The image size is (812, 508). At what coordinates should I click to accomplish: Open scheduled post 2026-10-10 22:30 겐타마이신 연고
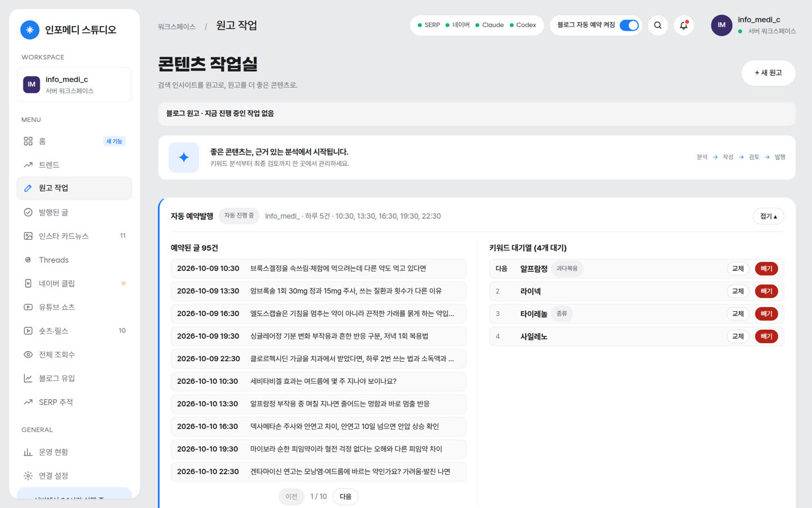[319, 472]
